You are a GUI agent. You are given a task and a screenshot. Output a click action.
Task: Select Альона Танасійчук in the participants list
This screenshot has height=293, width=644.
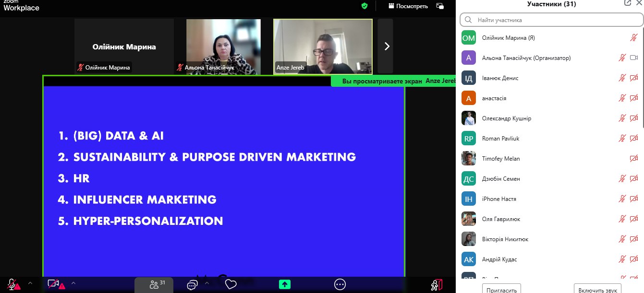tap(526, 58)
